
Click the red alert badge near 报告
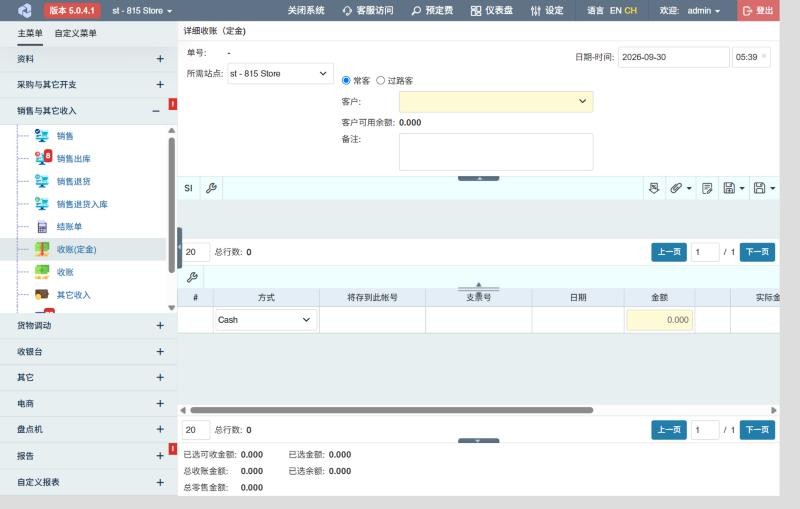[173, 449]
